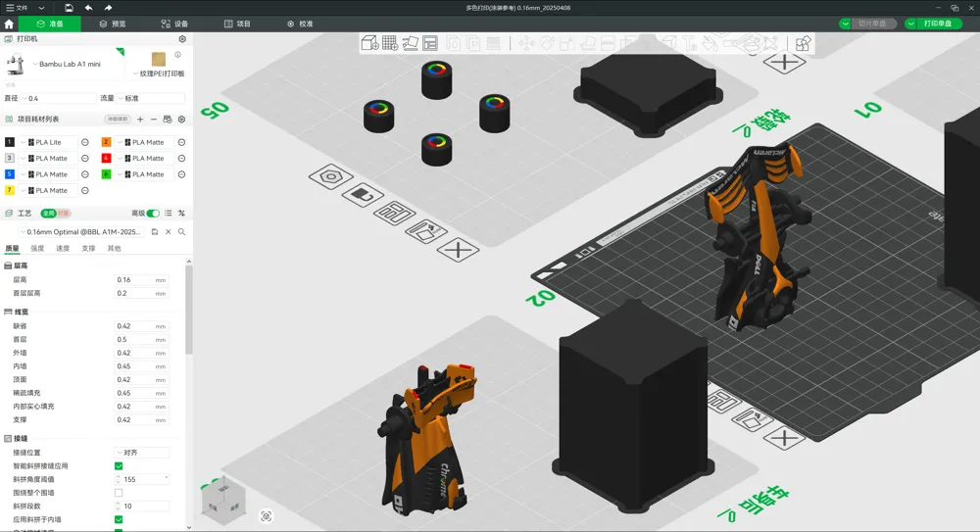Click the Auto orient toolbar icon
This screenshot has width=980, height=532.
pos(411,43)
